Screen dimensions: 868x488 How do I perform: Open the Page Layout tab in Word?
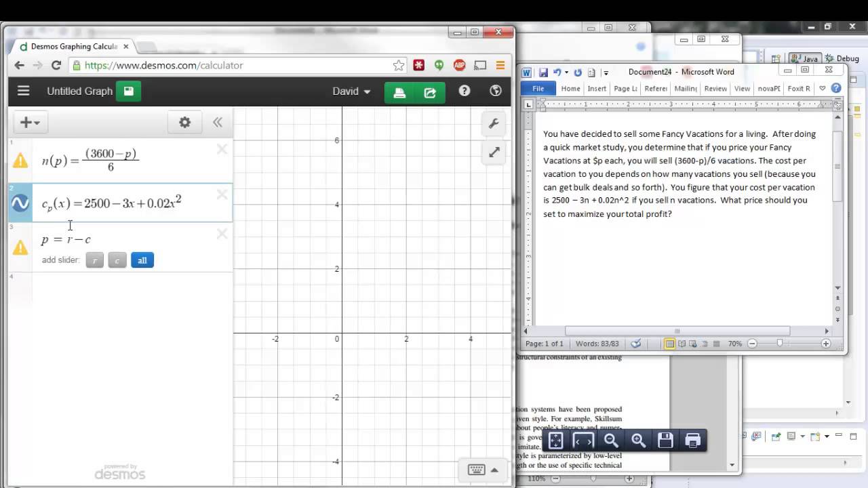point(625,88)
